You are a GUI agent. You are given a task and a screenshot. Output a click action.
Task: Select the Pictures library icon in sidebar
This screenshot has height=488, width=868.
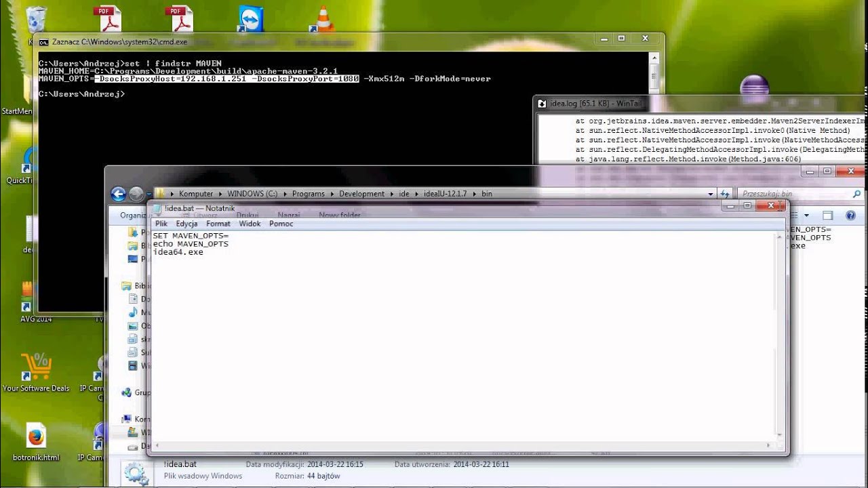134,326
